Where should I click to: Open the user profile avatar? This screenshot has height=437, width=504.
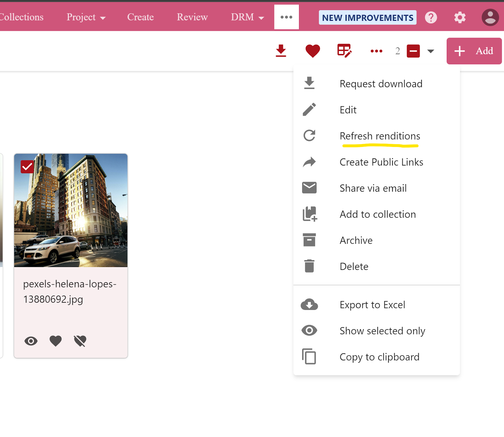click(x=490, y=17)
